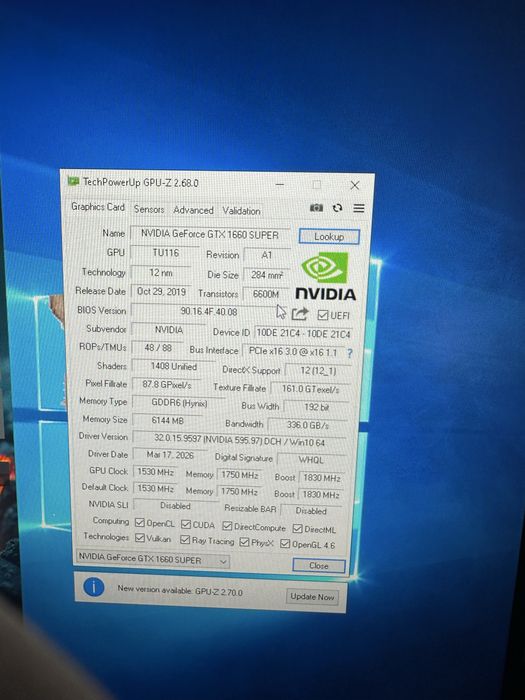This screenshot has width=525, height=700.
Task: Open the hamburger menu icon
Action: (x=359, y=208)
